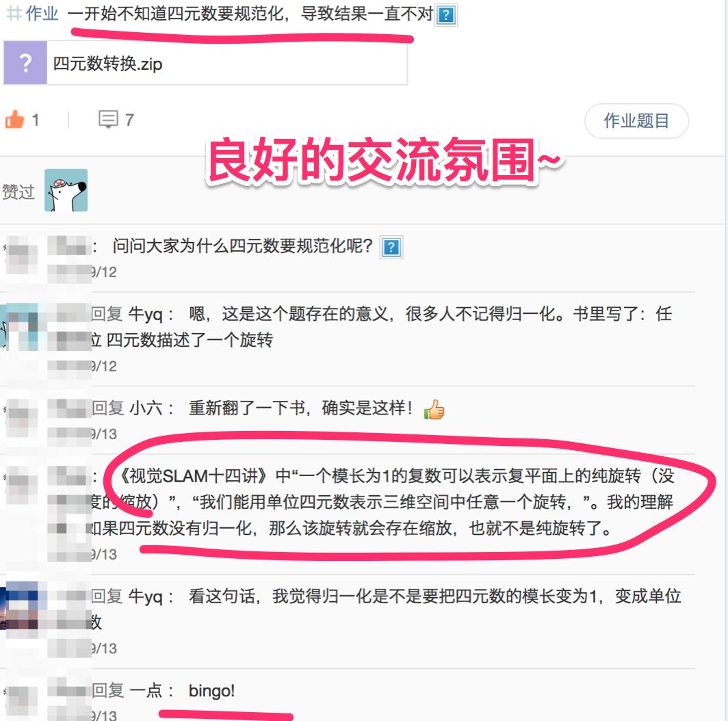Click question emoji after 结果一直不对
The width and height of the screenshot is (728, 721).
tap(445, 15)
